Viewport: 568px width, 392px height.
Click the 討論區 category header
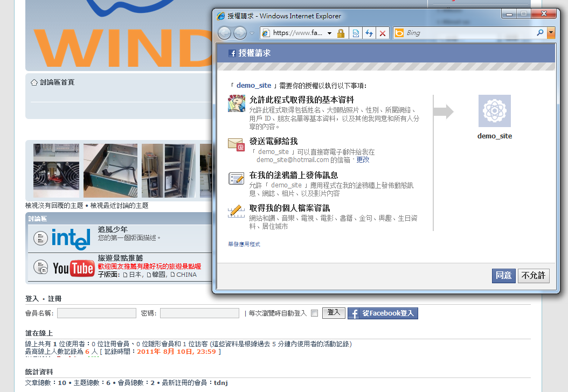pos(37,219)
